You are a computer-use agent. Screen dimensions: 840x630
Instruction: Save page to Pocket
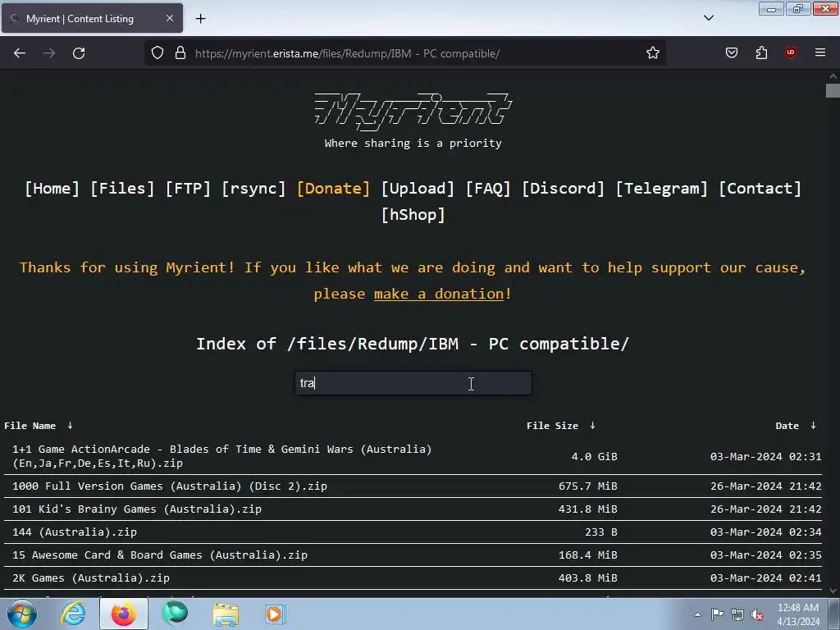pos(732,53)
